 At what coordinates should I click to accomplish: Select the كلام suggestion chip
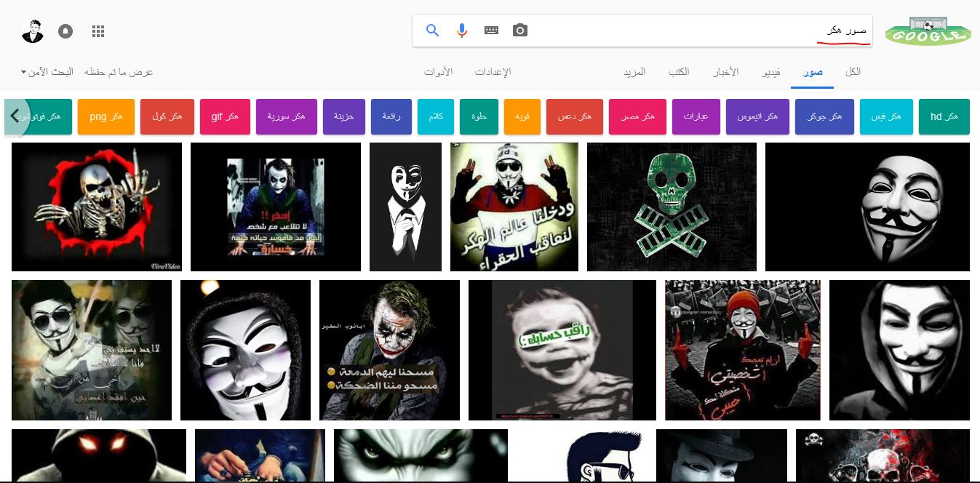coord(436,117)
